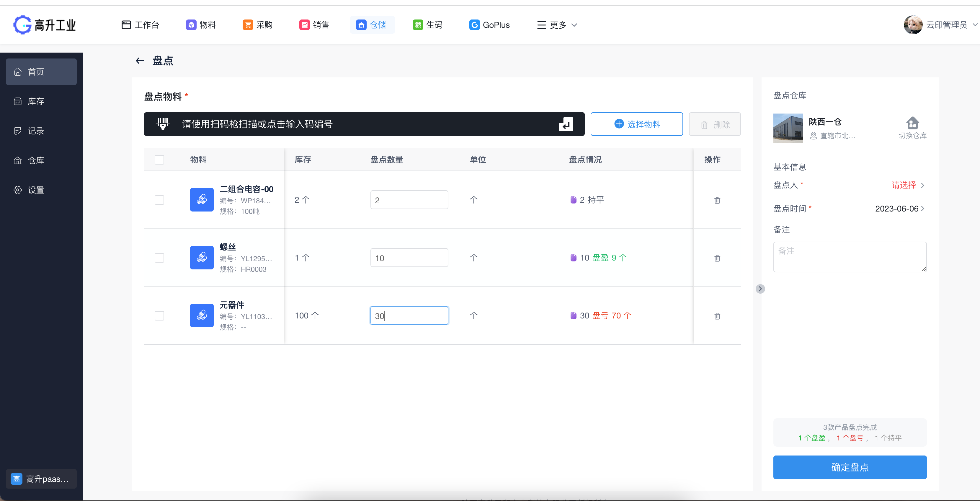
Task: Go back with the arrow beside 盘点
Action: tap(140, 61)
